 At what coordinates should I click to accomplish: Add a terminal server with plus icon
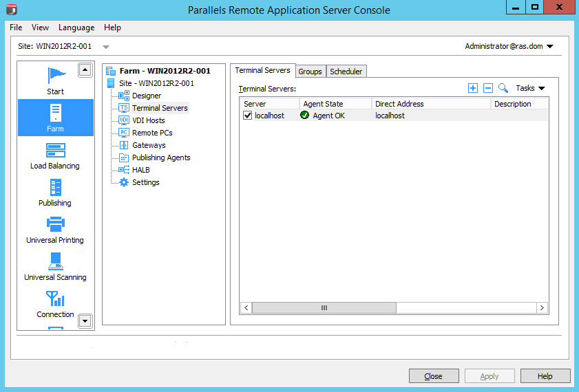point(473,88)
